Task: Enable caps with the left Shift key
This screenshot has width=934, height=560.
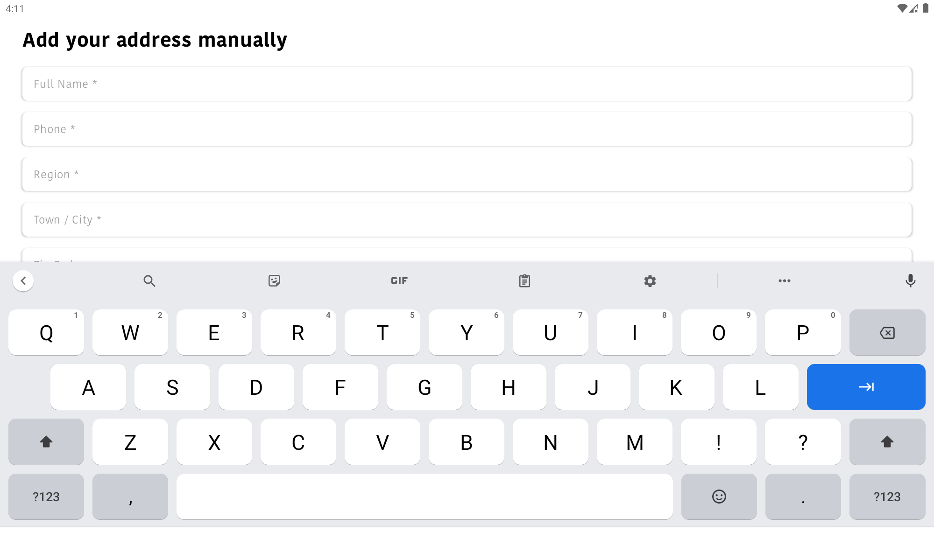Action: tap(46, 441)
